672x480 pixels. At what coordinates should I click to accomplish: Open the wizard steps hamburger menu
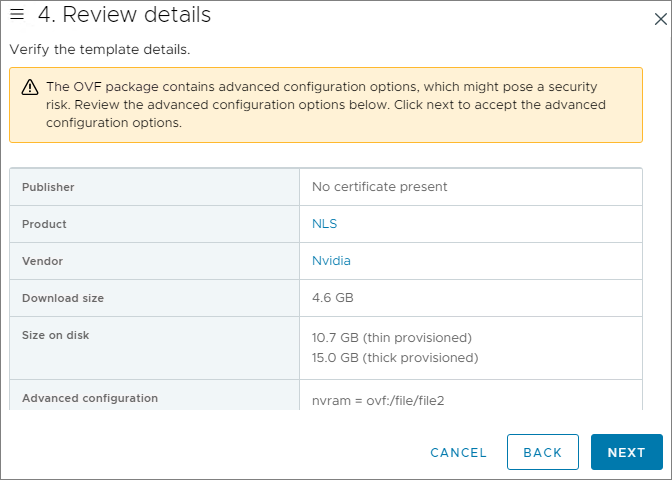(x=17, y=15)
